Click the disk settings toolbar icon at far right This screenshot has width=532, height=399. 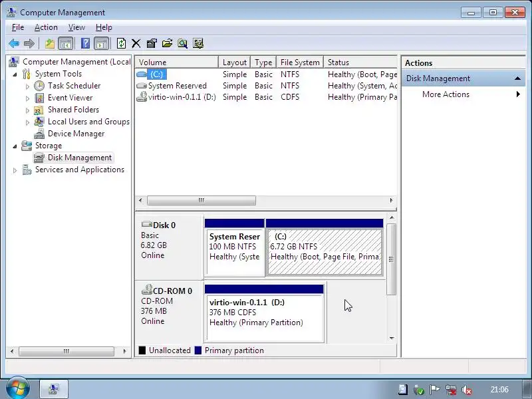(x=198, y=43)
